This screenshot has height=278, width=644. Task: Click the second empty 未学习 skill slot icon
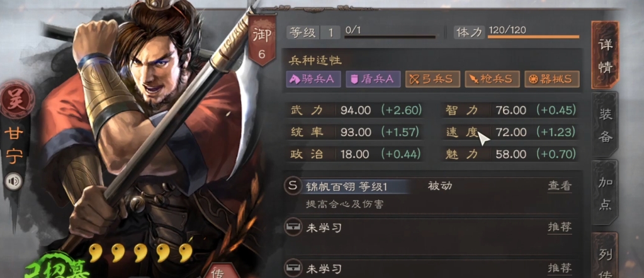point(293,269)
